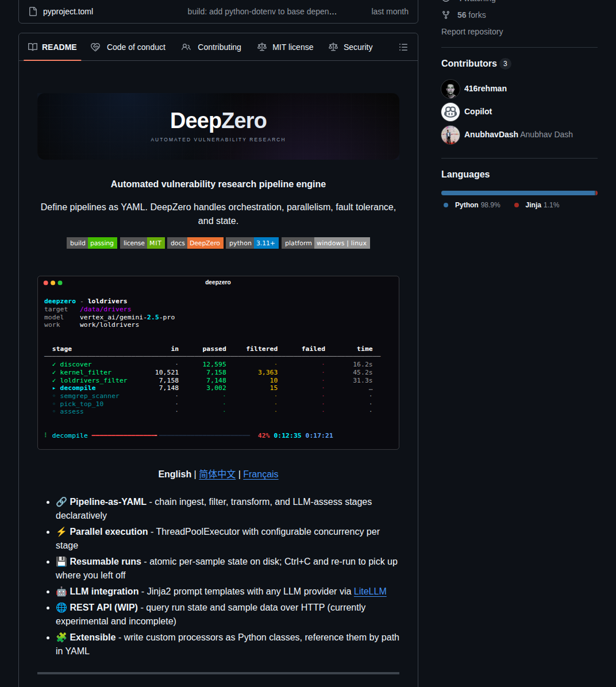Click the globe emoji beside REST API

[61, 608]
